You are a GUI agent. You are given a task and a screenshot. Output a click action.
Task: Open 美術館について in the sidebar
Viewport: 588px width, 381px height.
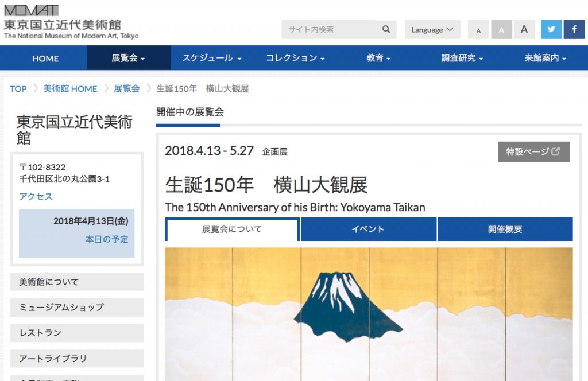[77, 282]
